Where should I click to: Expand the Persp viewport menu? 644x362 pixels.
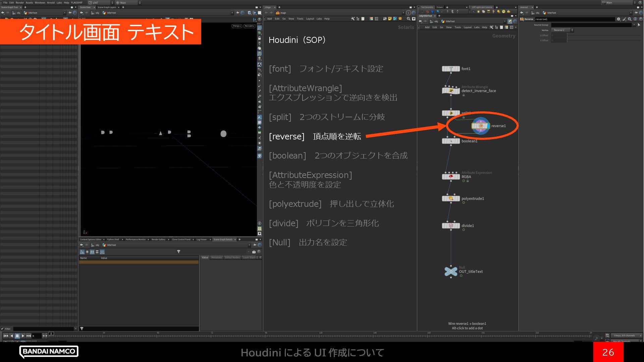(236, 26)
